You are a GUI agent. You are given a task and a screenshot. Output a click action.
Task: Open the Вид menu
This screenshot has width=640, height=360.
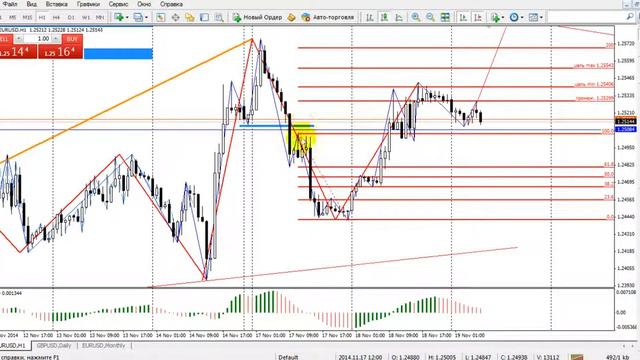pos(31,4)
